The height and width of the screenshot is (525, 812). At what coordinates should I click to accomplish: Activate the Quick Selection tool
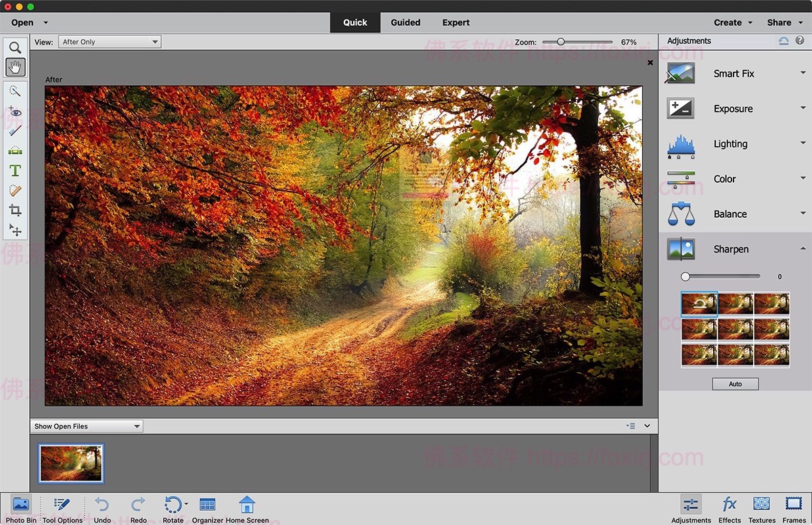coord(15,90)
